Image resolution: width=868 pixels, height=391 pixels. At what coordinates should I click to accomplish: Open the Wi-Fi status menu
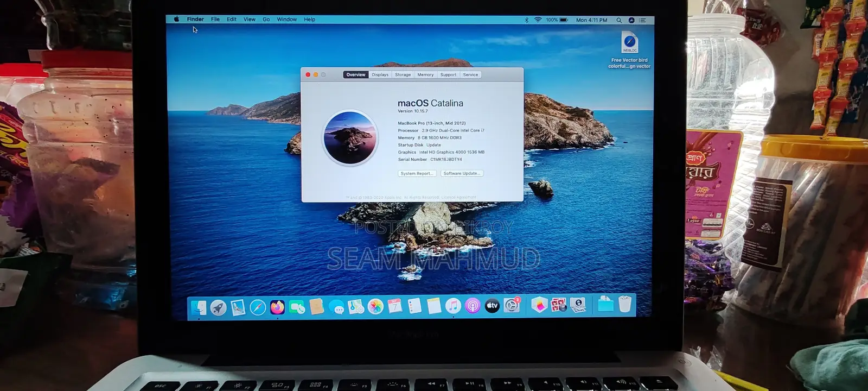tap(538, 20)
